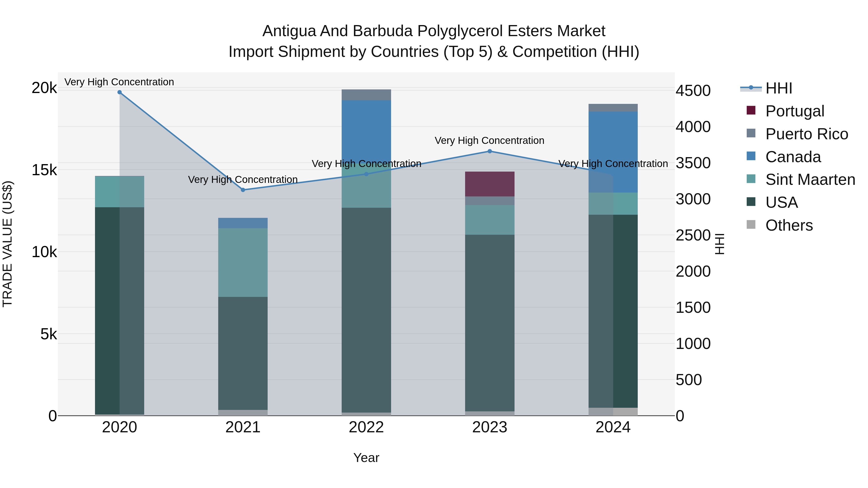Click the 15k left axis tick
Image resolution: width=868 pixels, height=488 pixels.
coord(44,170)
